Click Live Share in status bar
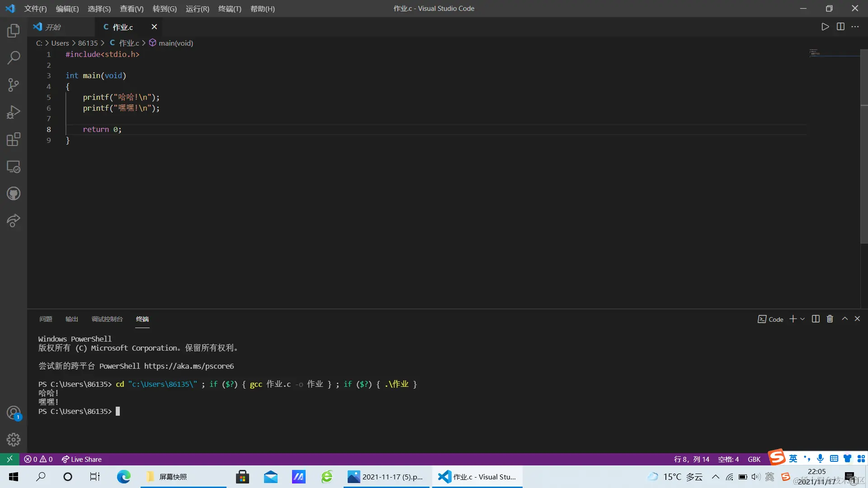 82,459
